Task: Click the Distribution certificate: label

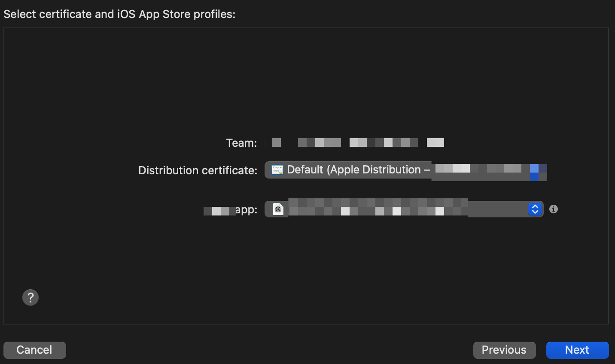Action: (x=198, y=170)
